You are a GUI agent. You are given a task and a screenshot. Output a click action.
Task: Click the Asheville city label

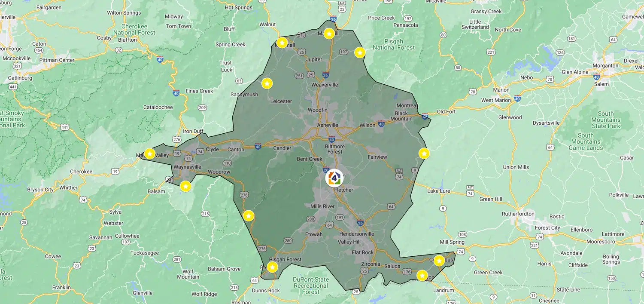328,125
